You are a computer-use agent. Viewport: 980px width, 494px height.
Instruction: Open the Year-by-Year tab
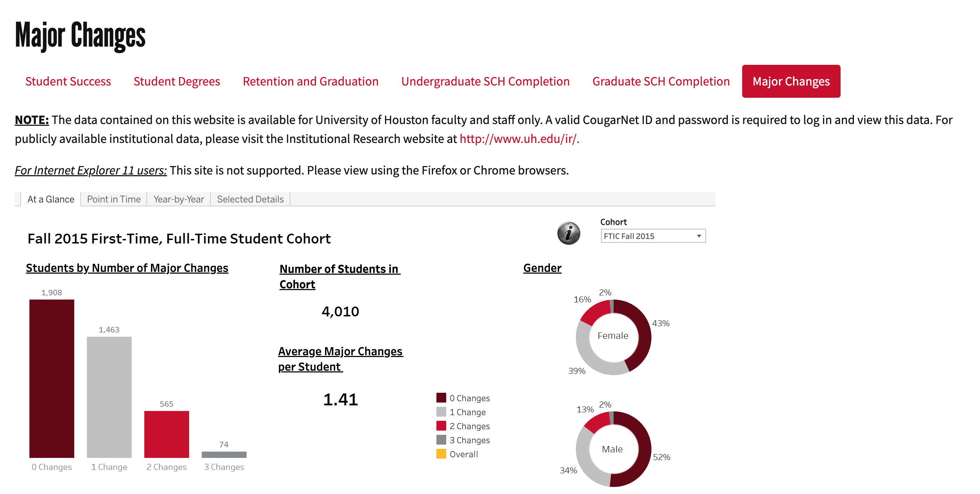(178, 199)
